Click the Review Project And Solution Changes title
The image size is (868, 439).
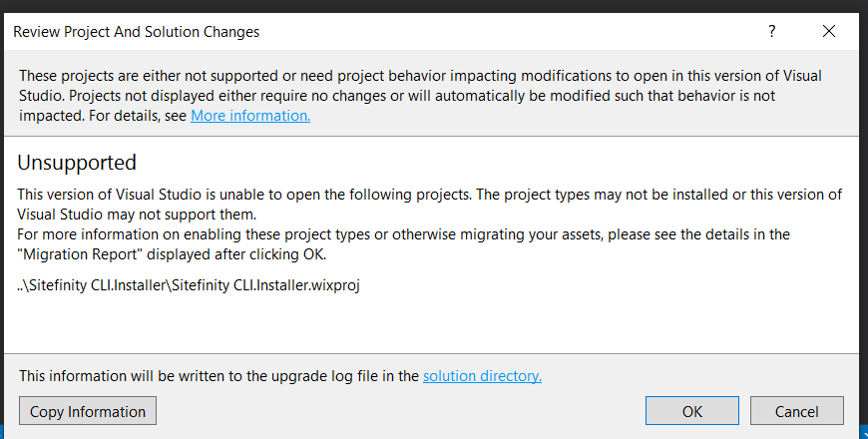(136, 32)
